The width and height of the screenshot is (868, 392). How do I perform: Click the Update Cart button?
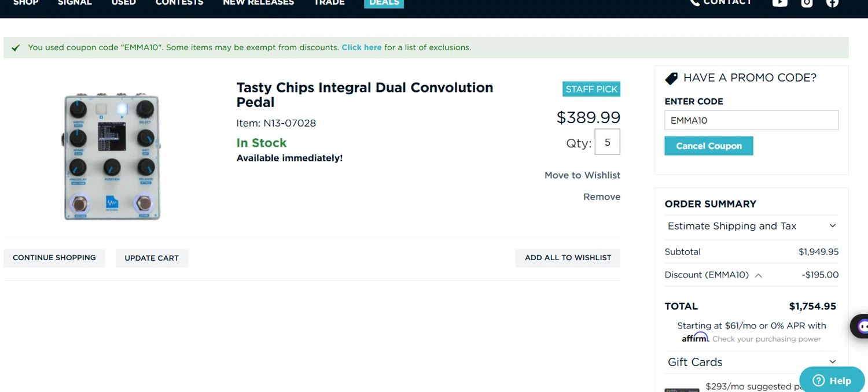pyautogui.click(x=152, y=258)
